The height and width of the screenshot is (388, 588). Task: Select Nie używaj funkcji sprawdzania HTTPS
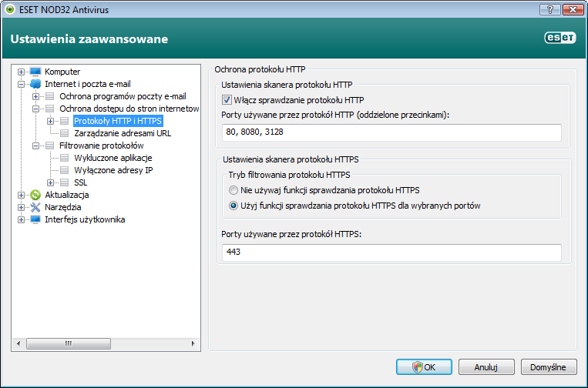[x=234, y=190]
